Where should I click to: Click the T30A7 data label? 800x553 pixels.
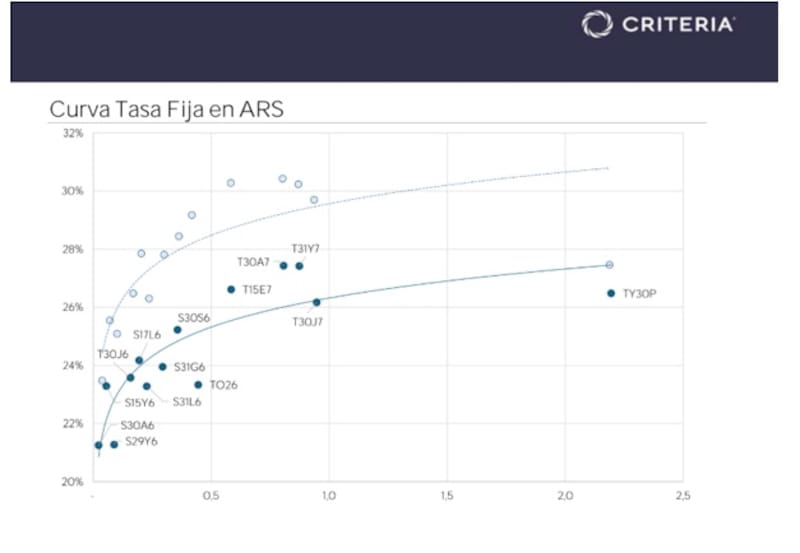point(253,262)
